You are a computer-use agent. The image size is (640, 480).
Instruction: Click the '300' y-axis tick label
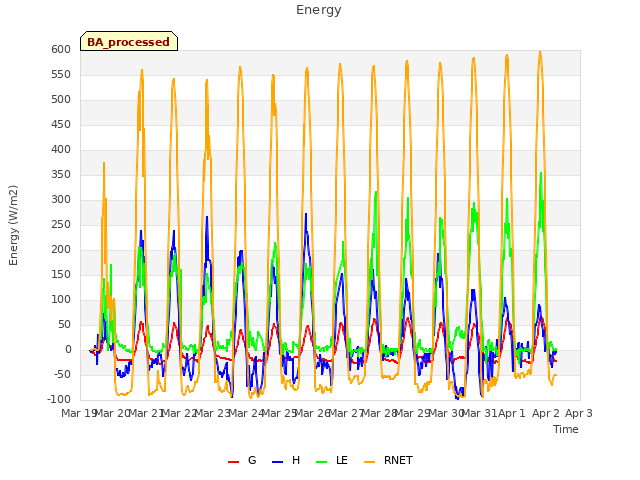(61, 200)
